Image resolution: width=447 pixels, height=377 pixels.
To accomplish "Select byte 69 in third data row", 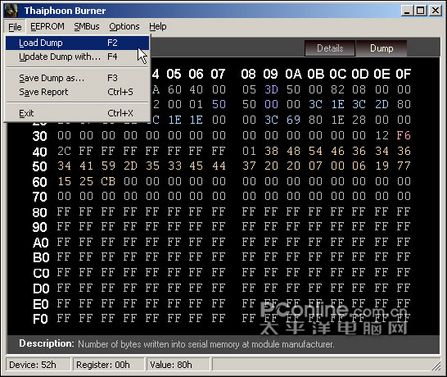I will pyautogui.click(x=293, y=120).
